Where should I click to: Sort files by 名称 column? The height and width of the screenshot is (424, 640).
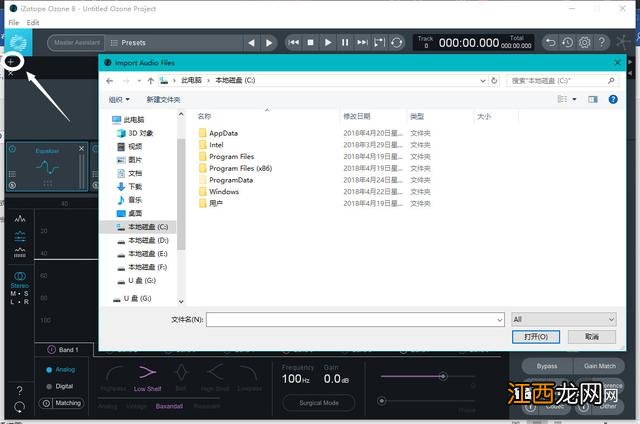pyautogui.click(x=204, y=116)
